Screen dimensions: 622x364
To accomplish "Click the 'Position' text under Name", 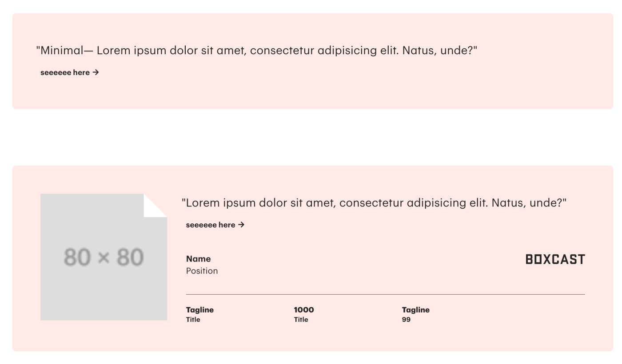I will point(202,271).
